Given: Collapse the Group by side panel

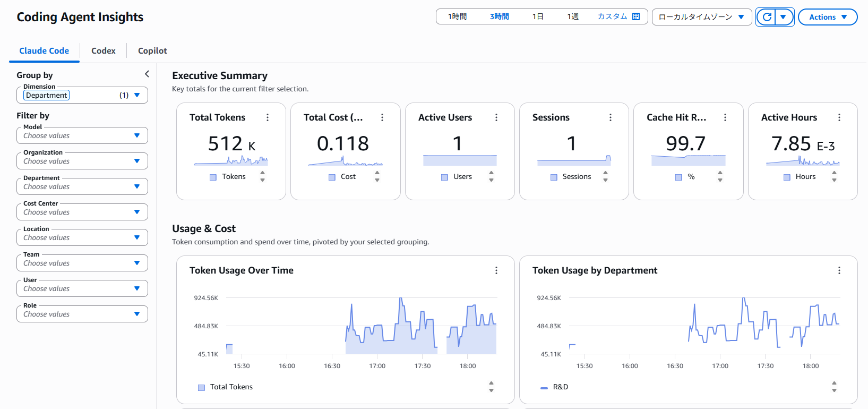Looking at the screenshot, I should click(147, 74).
